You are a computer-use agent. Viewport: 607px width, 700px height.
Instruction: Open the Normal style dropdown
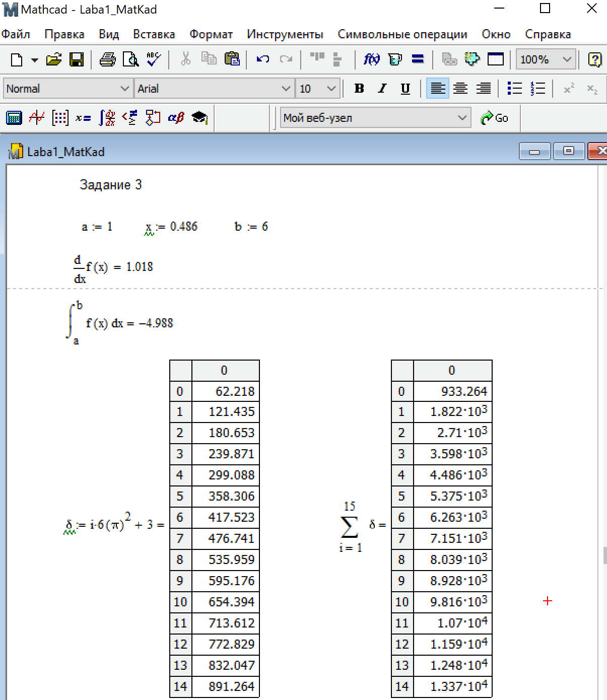click(x=124, y=89)
